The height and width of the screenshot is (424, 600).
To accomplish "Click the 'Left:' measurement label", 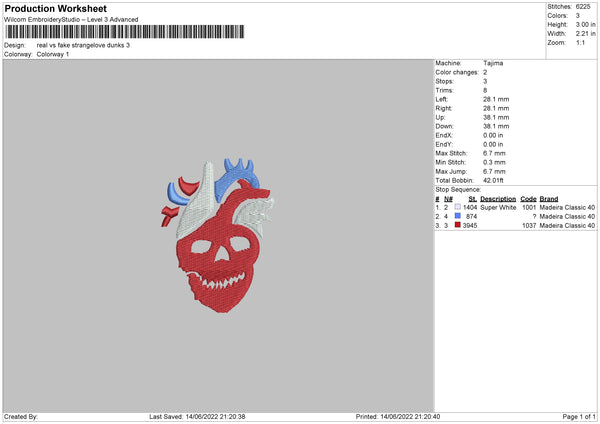I will [441, 99].
